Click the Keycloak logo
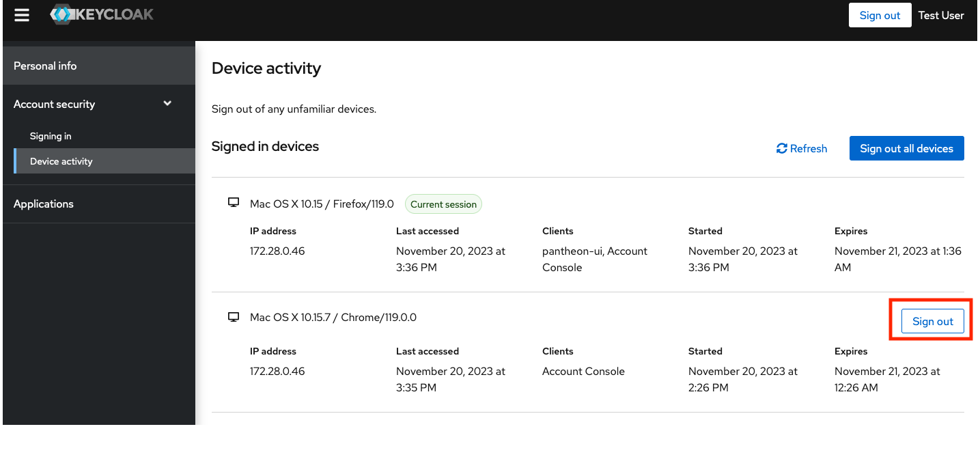 click(102, 14)
